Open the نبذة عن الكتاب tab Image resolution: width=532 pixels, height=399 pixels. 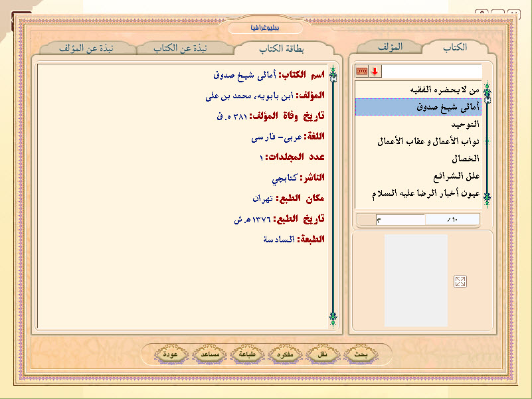(180, 48)
